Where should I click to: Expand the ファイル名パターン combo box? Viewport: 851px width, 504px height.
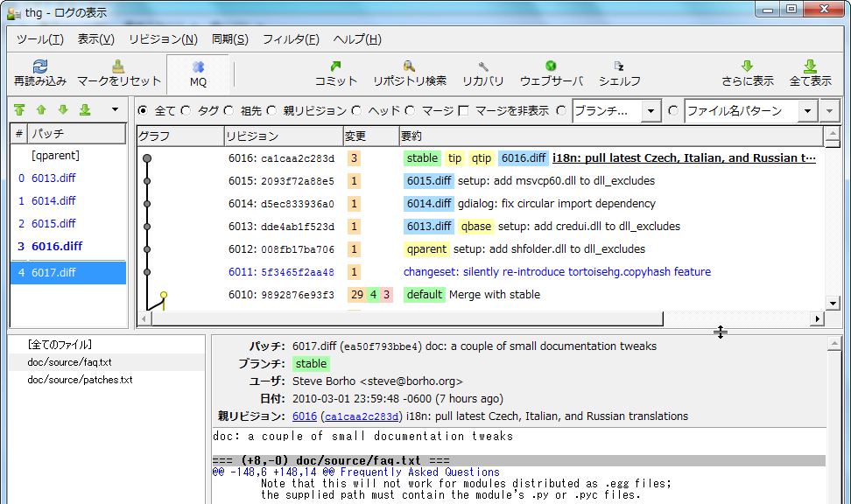(829, 111)
